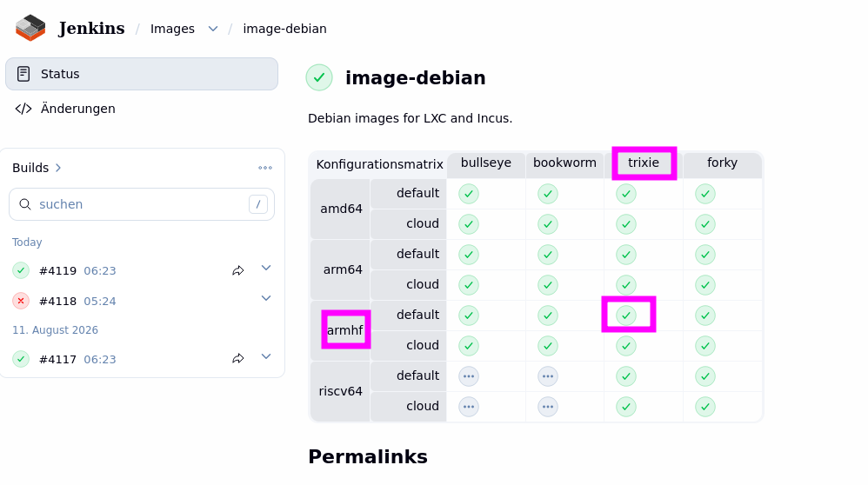Click the Jenkins logo icon
This screenshot has height=485, width=868.
pyautogui.click(x=30, y=28)
